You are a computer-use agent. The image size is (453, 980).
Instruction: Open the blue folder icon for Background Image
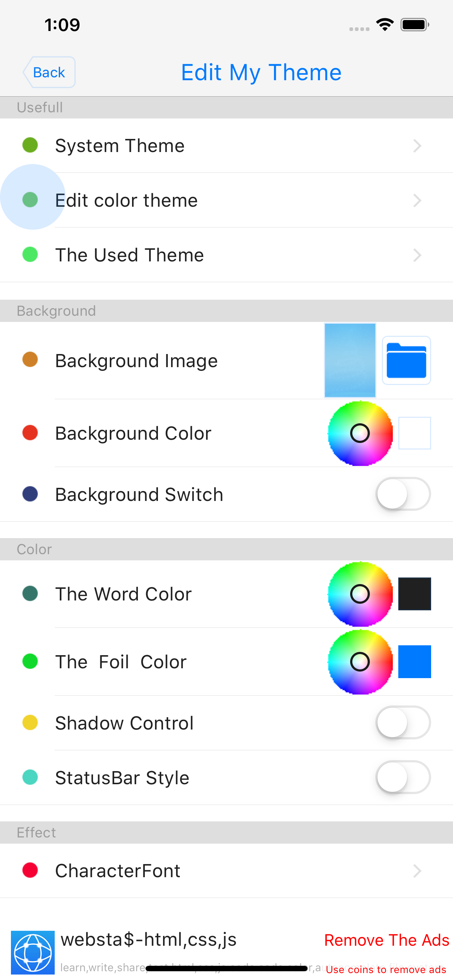[x=406, y=360]
